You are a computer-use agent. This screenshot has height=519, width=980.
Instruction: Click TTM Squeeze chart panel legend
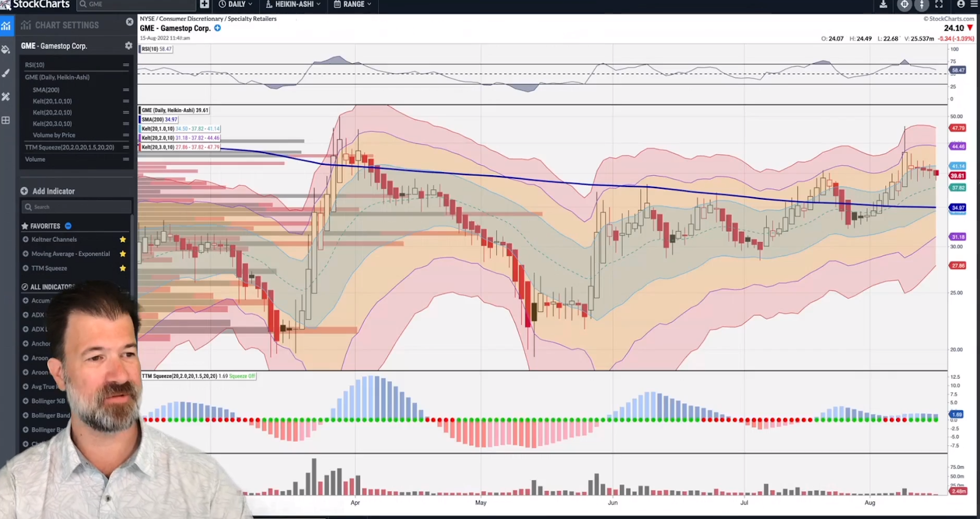[198, 376]
